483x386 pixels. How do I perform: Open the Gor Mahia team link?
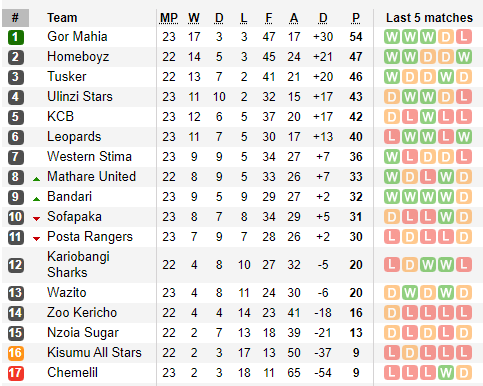(77, 37)
